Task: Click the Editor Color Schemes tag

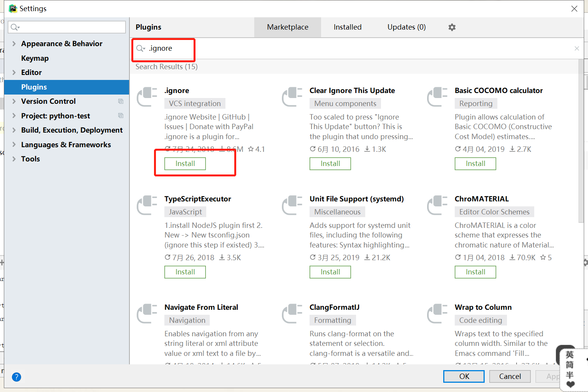Action: coord(494,212)
